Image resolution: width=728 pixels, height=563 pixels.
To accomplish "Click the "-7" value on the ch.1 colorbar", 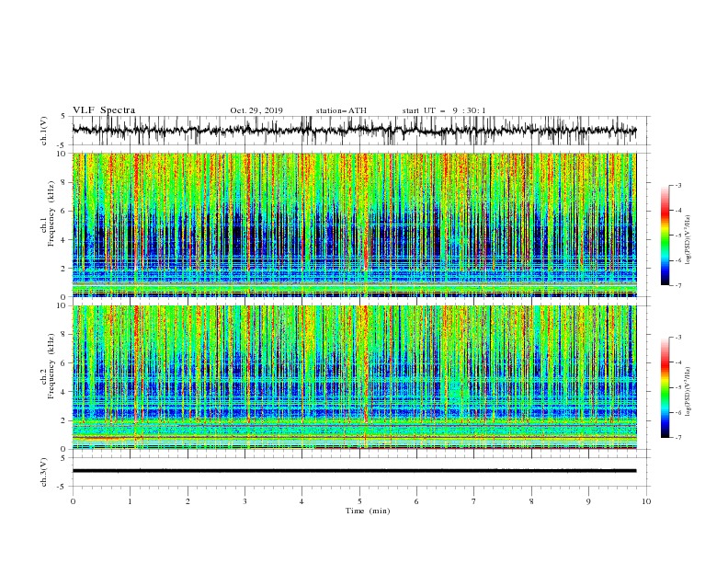I will 678,285.
